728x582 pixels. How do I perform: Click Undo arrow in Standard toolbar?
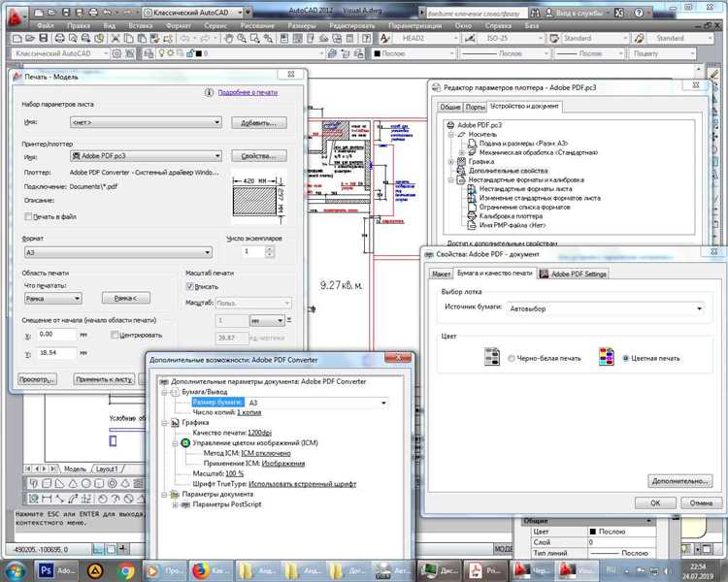click(184, 39)
